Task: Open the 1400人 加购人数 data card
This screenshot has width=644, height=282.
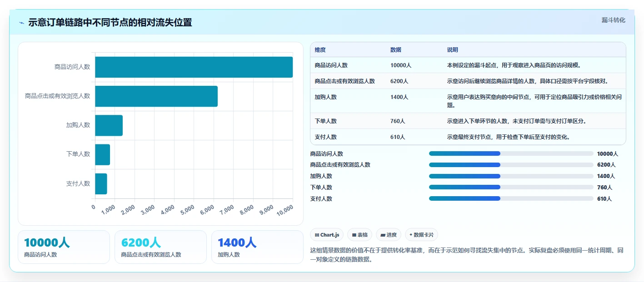Action: 257,247
